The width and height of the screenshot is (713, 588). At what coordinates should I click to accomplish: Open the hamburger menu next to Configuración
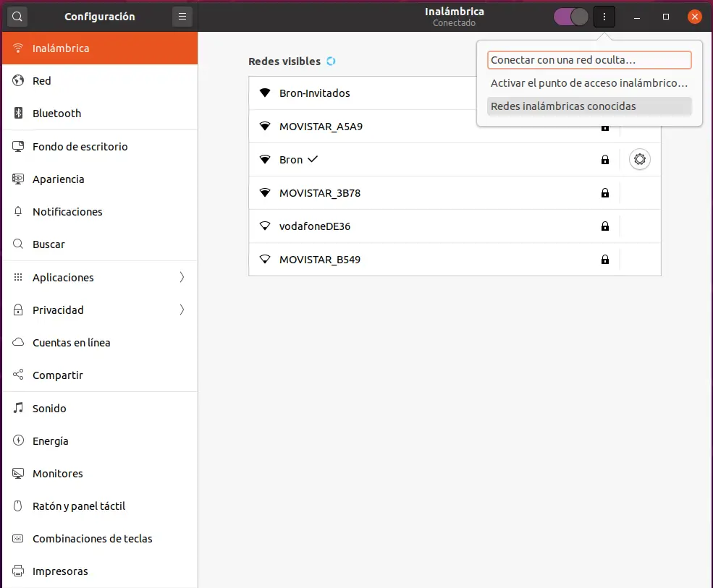pos(182,17)
